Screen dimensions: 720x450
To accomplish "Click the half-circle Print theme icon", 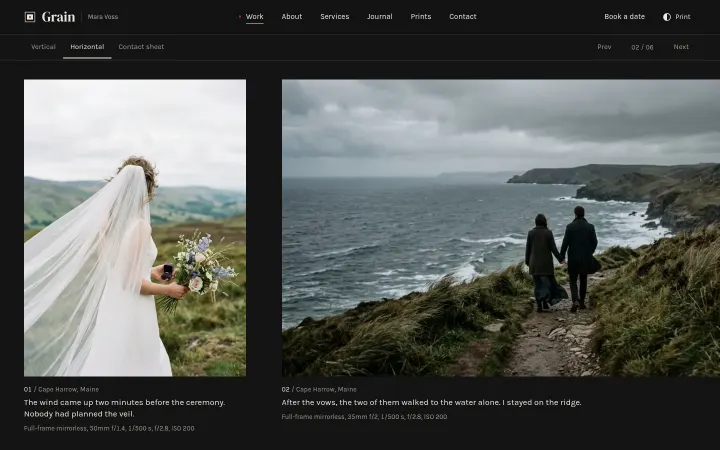I will click(x=667, y=17).
